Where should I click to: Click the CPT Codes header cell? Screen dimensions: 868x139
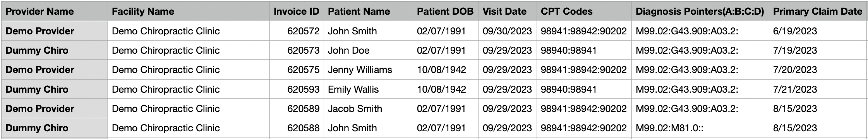coord(584,12)
